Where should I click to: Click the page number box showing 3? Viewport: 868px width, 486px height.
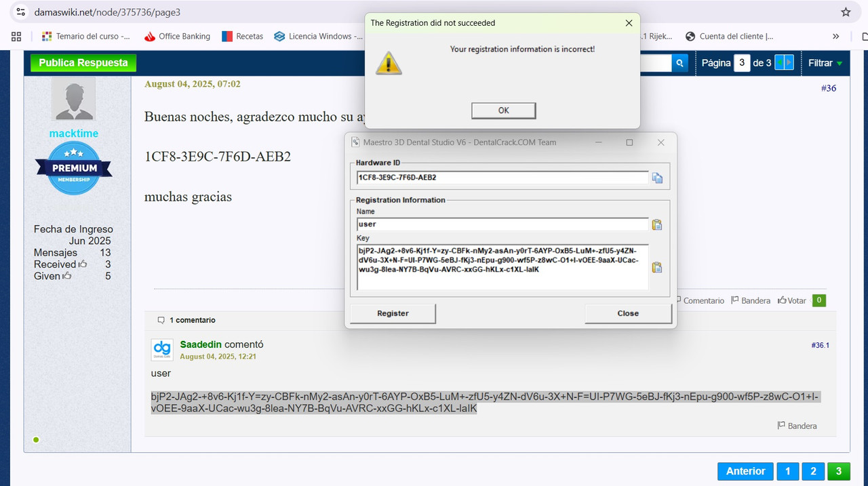742,63
